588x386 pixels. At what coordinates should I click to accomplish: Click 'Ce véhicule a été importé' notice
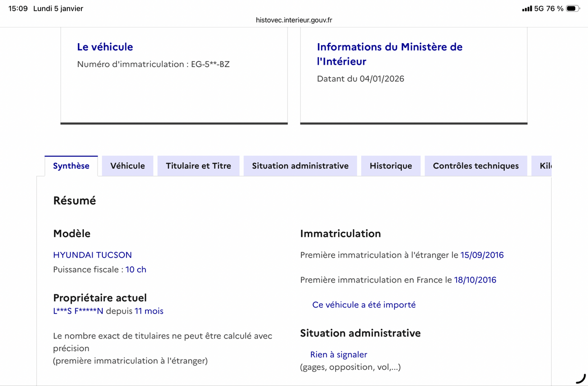[x=364, y=305]
